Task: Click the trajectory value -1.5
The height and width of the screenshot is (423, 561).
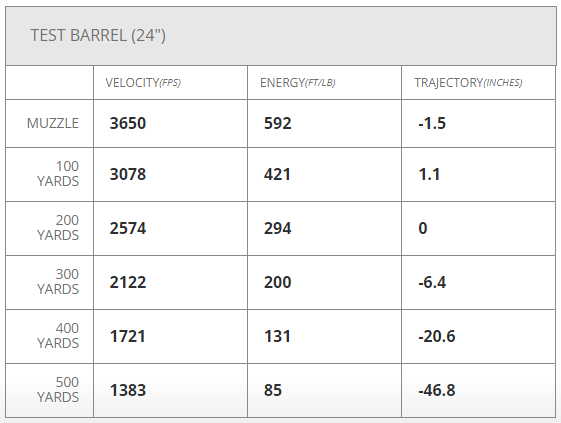Action: 432,123
